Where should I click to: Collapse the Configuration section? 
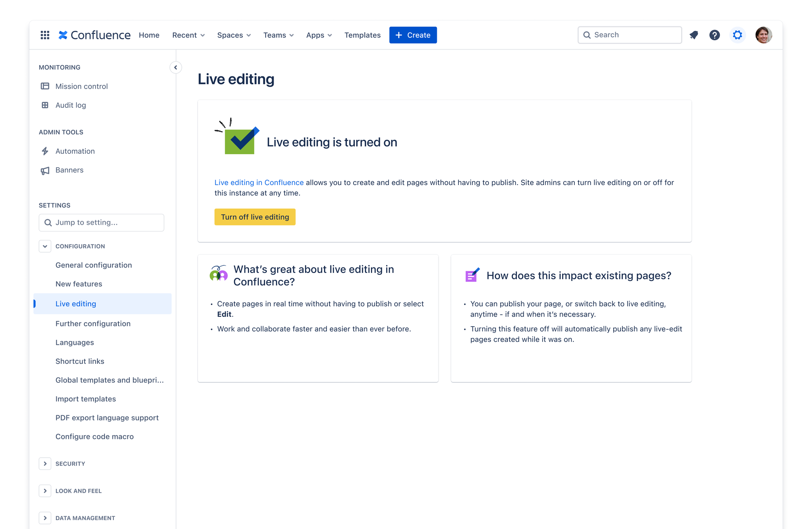(45, 246)
